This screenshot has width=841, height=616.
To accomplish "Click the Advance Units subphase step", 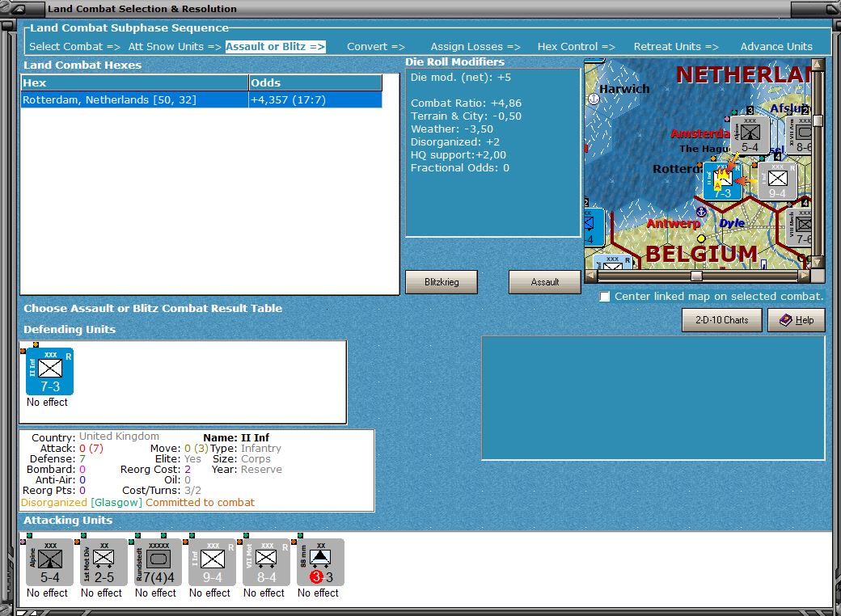I will [x=776, y=47].
